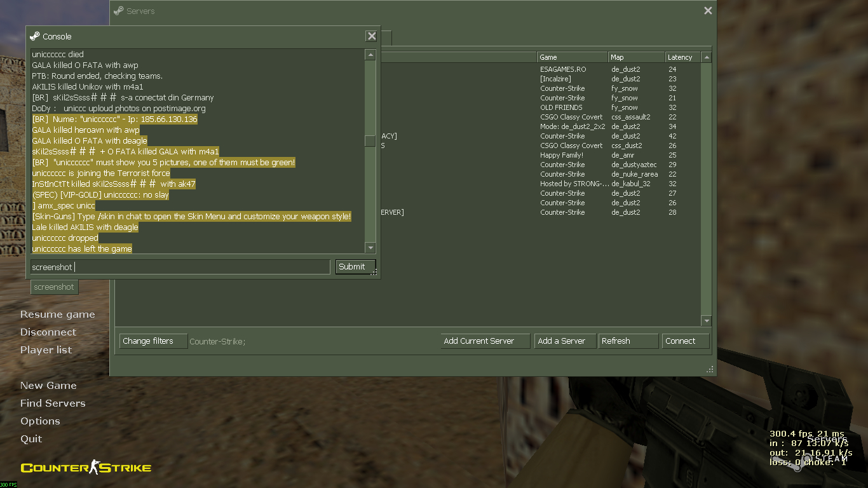Screen dimensions: 868x488
Task: Connect to the selected server
Action: tap(686, 341)
